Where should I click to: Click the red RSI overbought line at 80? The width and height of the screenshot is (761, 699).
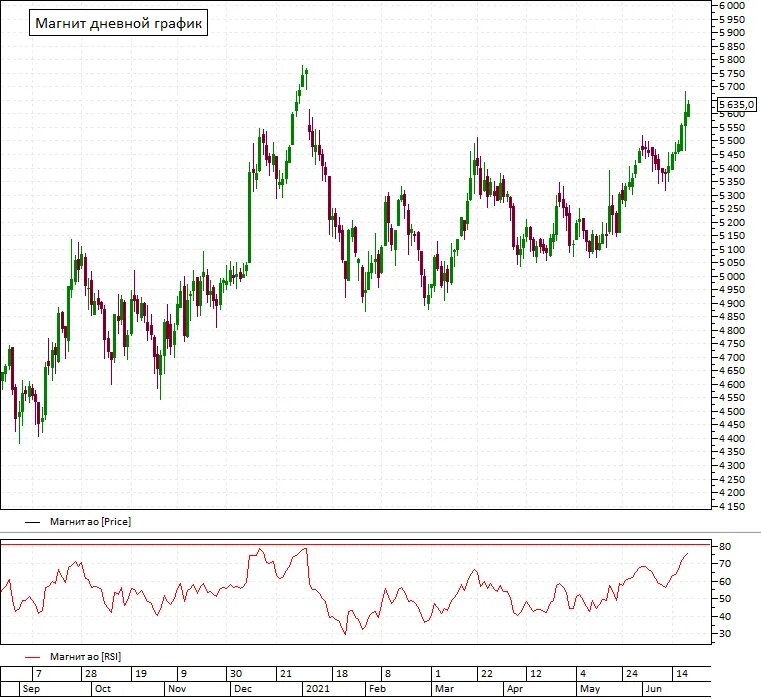(x=355, y=545)
